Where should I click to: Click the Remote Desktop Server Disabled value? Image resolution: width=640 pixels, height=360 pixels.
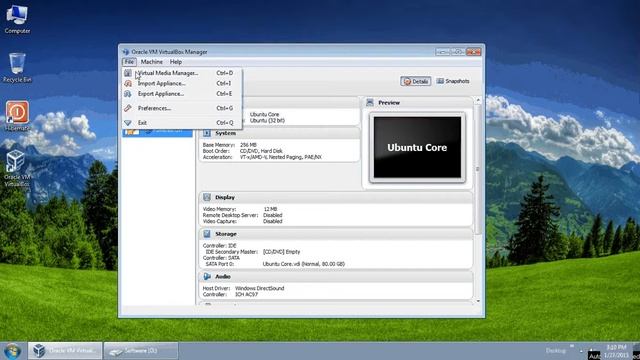coord(273,215)
